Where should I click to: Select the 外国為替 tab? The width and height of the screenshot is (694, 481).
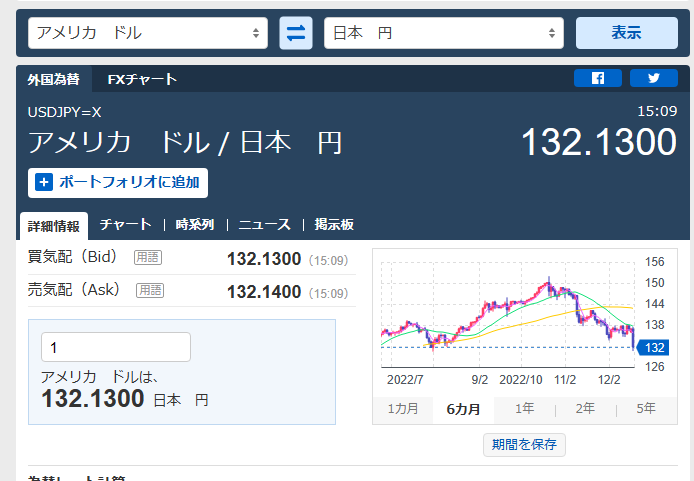pyautogui.click(x=54, y=79)
